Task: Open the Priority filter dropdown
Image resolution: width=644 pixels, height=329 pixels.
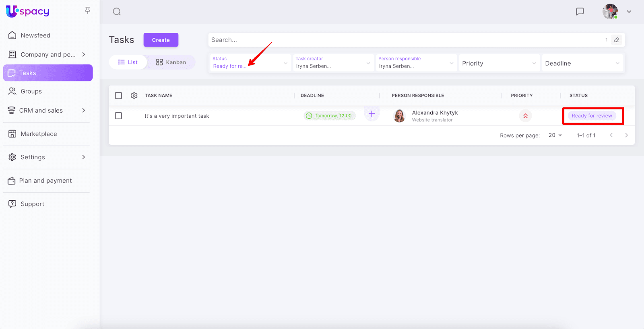Action: 498,63
